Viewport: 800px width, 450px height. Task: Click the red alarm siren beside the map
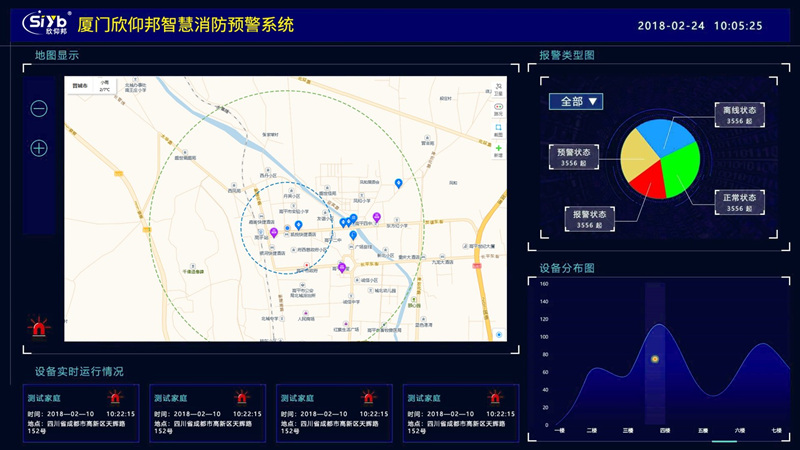tap(39, 327)
